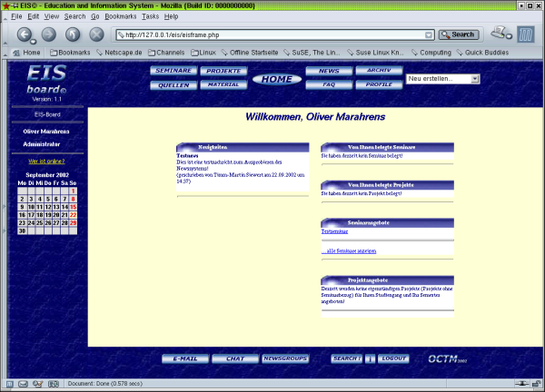The height and width of the screenshot is (392, 545).
Task: Open the 'Neu erstellen...' dropdown
Action: pyautogui.click(x=443, y=79)
